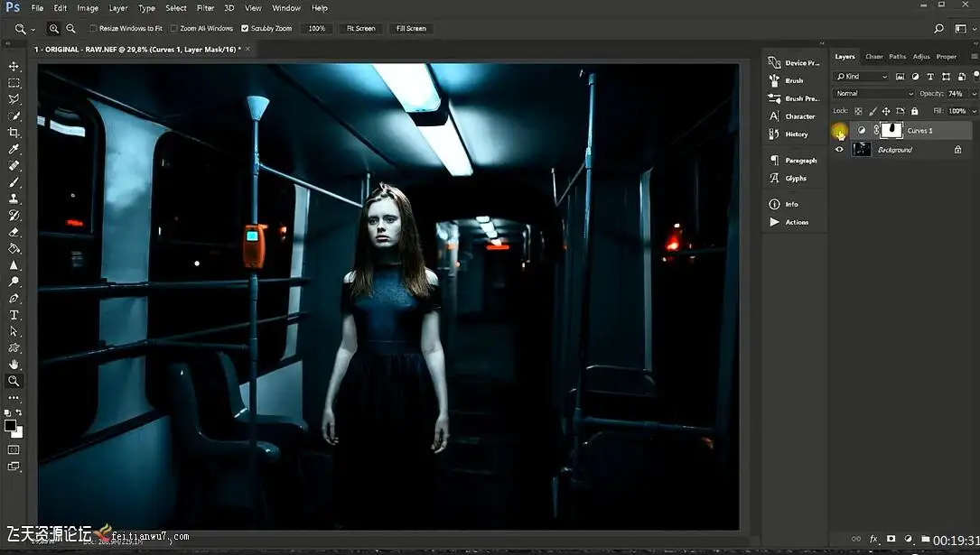Activate the Hand tool
980x555 pixels.
pos(14,364)
